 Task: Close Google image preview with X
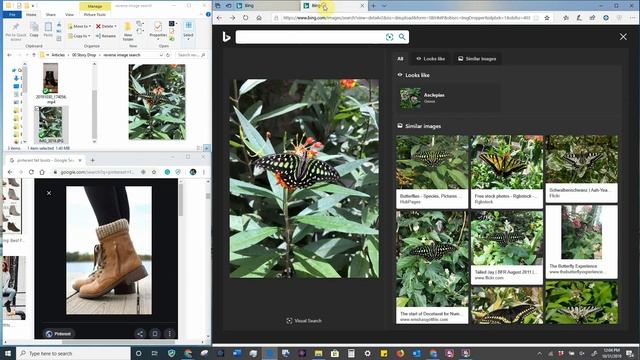tap(49, 193)
